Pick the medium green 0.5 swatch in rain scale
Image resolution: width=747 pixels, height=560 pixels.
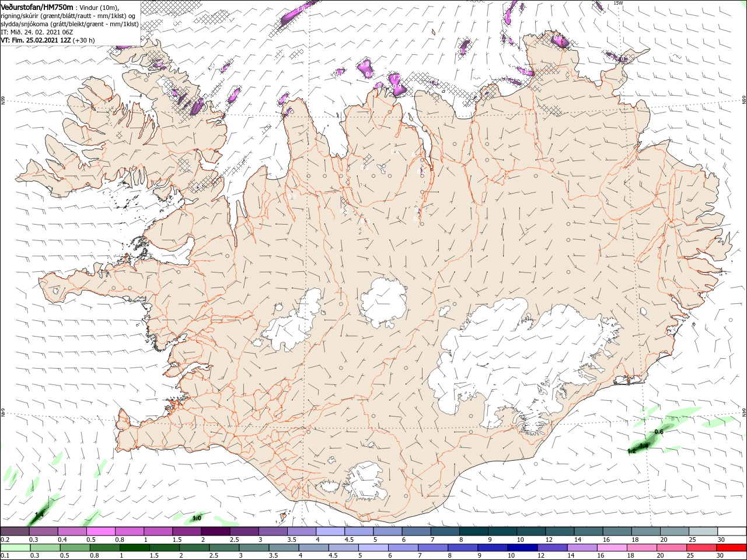point(75,548)
